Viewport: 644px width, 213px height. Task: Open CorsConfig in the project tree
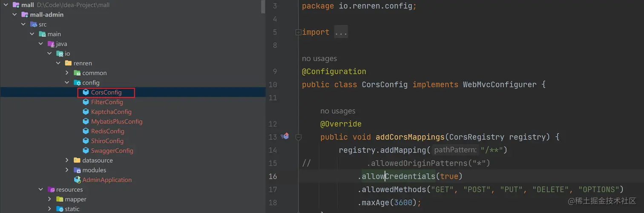tap(106, 92)
